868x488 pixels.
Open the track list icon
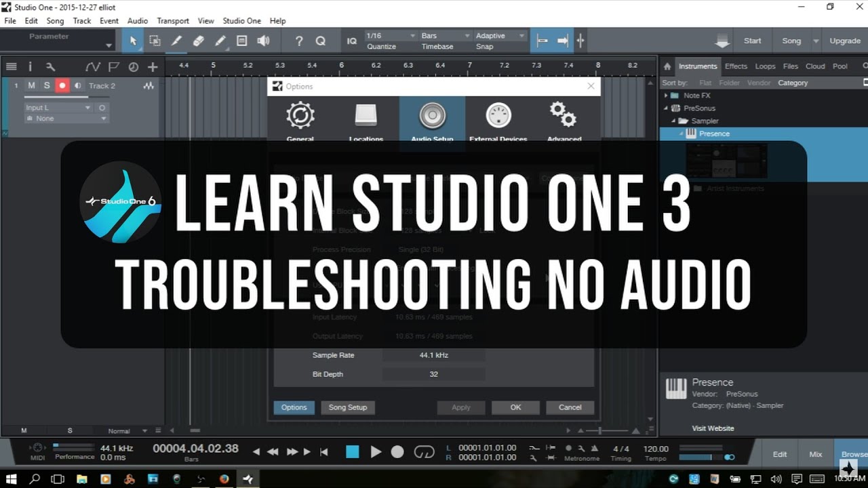(x=11, y=66)
